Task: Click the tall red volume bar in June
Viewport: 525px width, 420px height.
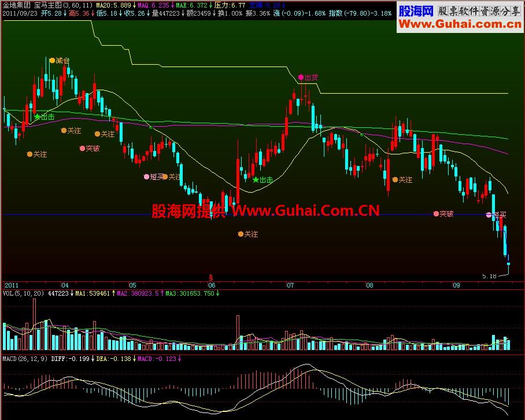Action: (238, 333)
